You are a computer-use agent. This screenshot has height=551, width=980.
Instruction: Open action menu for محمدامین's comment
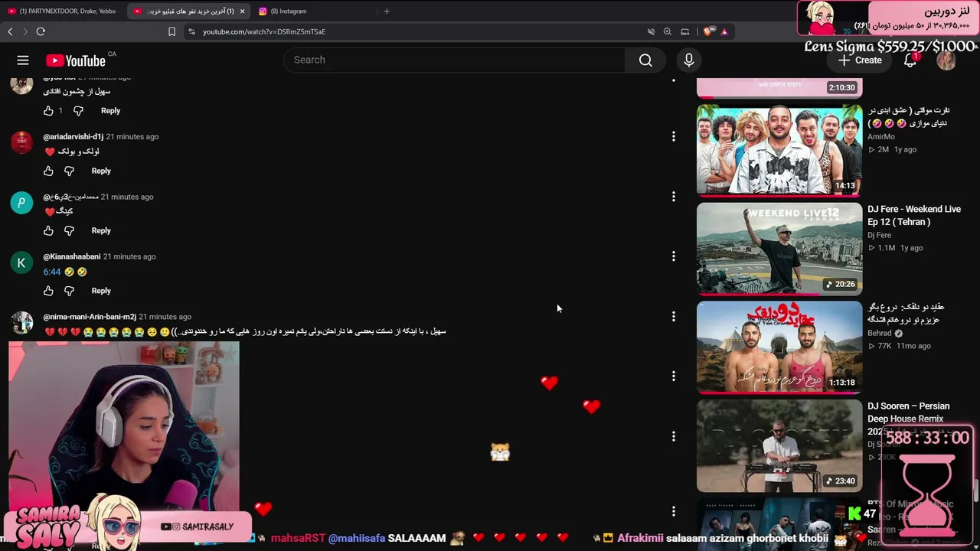click(x=674, y=197)
